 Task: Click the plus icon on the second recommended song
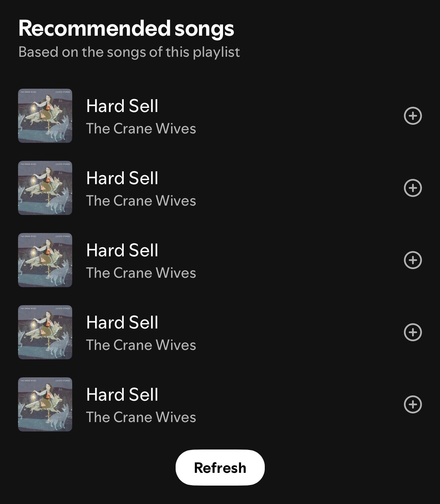(413, 188)
